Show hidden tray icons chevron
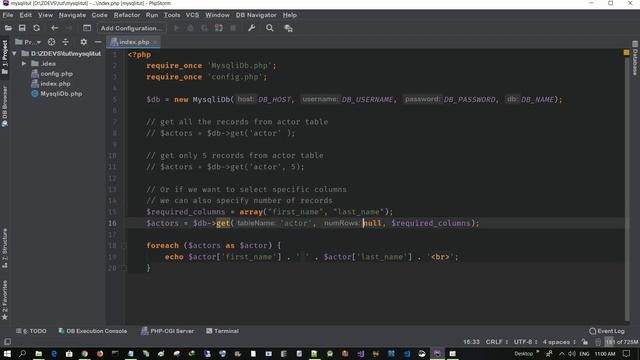The width and height of the screenshot is (640, 360). [562, 353]
